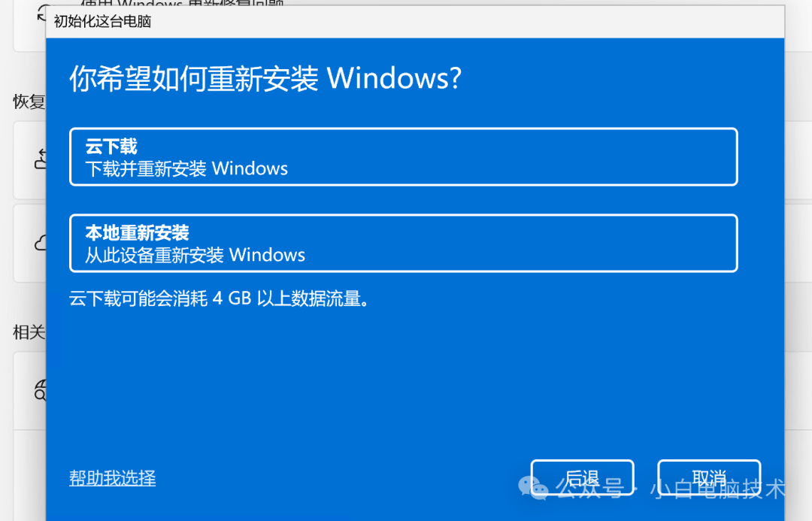Choose the 本地重新安装 option
812x521 pixels.
click(404, 243)
